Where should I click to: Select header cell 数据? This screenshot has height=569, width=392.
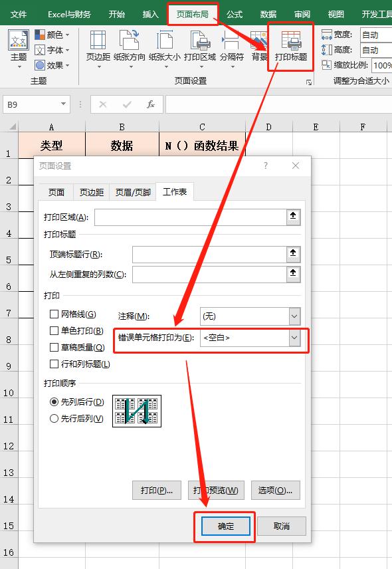[122, 145]
